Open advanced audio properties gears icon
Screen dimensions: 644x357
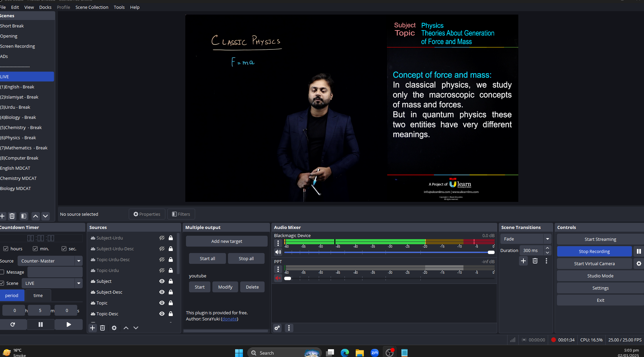277,328
